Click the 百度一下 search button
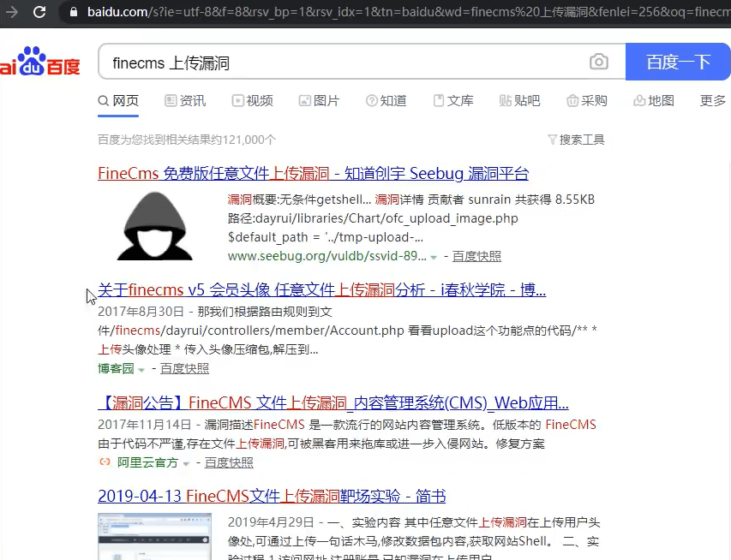This screenshot has height=560, width=731. [678, 62]
